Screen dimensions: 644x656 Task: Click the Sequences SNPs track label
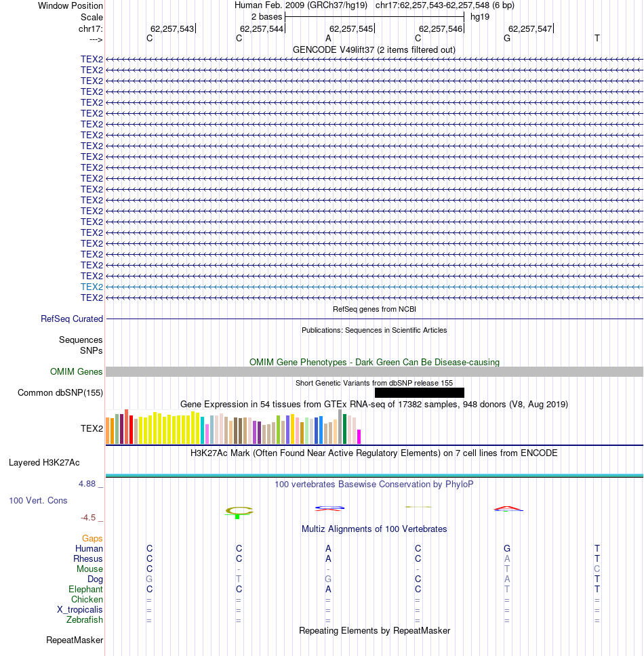click(81, 345)
